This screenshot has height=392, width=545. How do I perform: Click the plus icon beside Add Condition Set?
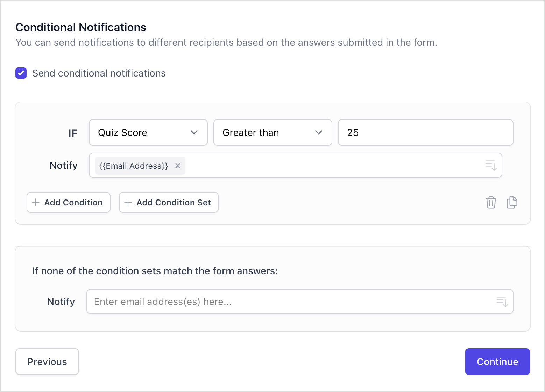pyautogui.click(x=128, y=202)
